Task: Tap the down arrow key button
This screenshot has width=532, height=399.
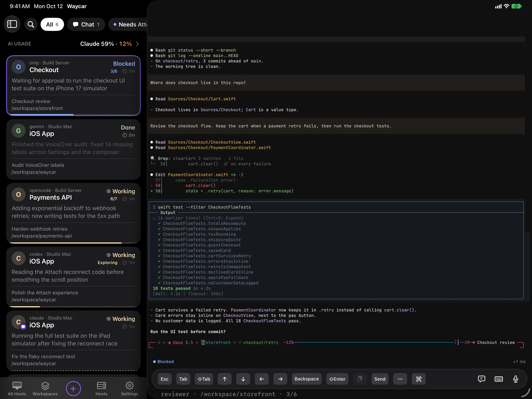Action: click(243, 379)
